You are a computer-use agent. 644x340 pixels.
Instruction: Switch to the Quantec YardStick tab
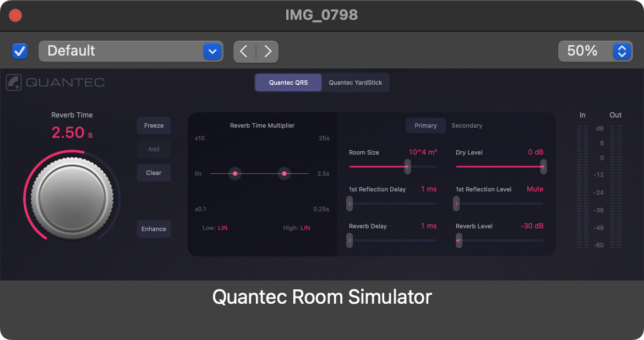[x=355, y=83]
